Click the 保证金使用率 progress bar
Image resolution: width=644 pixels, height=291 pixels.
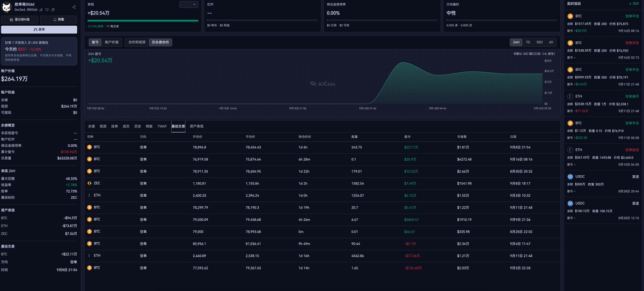(x=382, y=21)
